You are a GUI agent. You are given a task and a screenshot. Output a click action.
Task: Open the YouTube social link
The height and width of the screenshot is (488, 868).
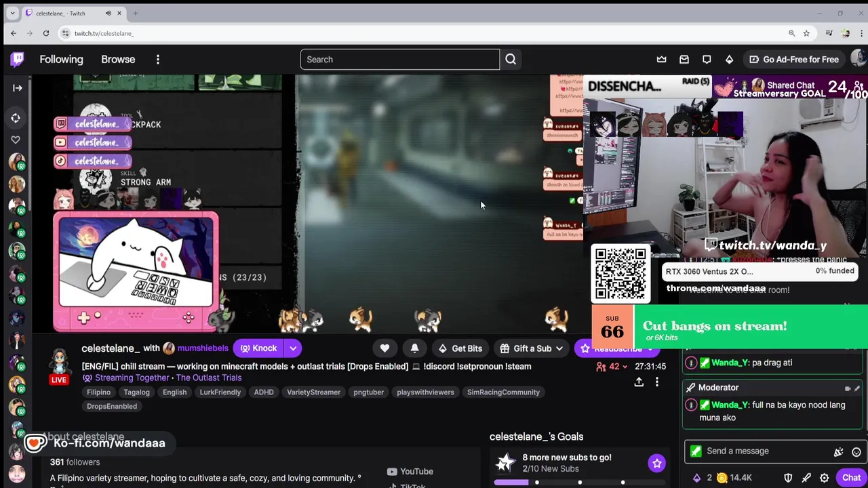(410, 472)
